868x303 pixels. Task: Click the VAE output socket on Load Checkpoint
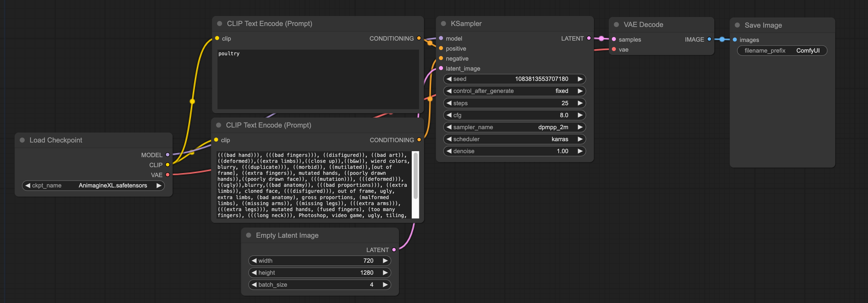click(168, 175)
